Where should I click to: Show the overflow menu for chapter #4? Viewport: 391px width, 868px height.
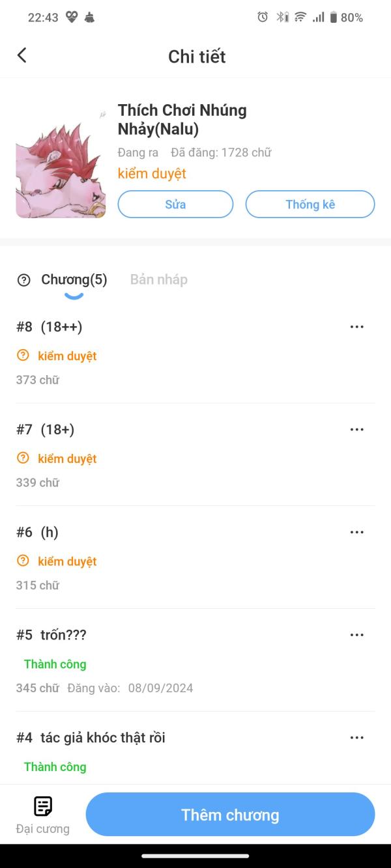click(x=356, y=738)
